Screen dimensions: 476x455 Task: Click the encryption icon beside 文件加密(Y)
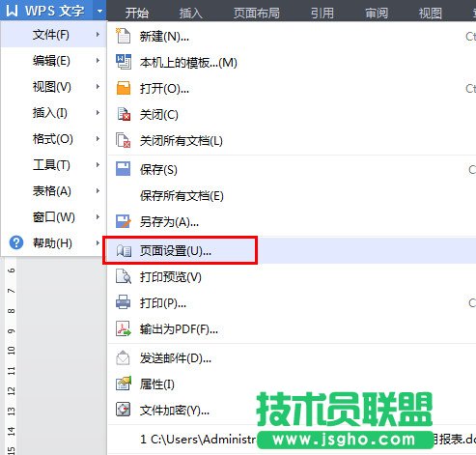[124, 410]
